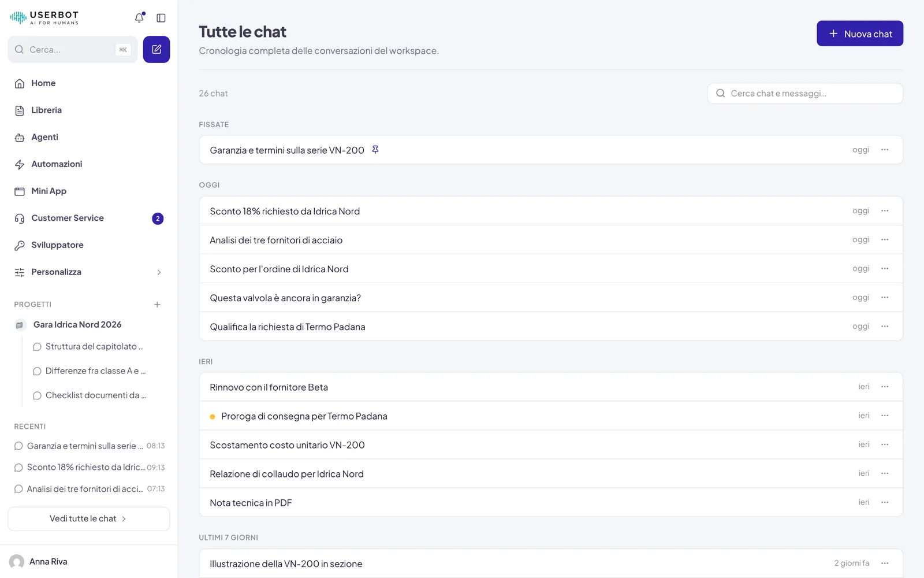
Task: Add a new project with the plus icon
Action: point(157,305)
